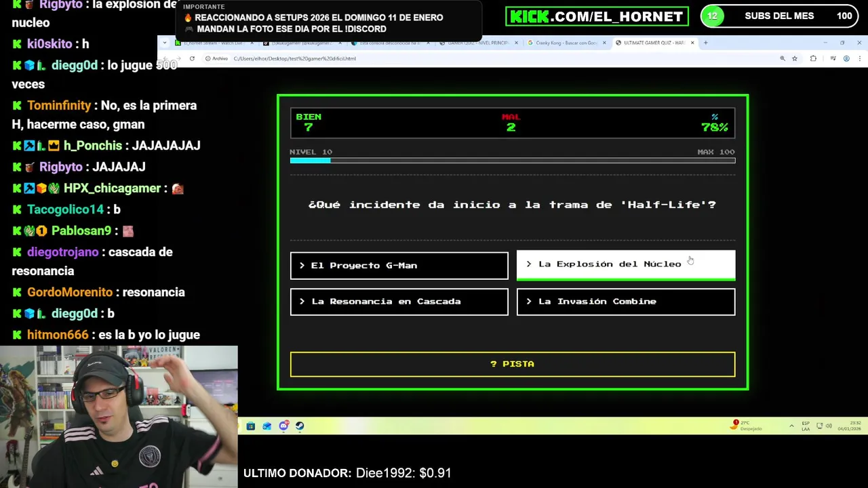This screenshot has width=868, height=488.
Task: Open the browser extensions puzzle icon
Action: (813, 58)
